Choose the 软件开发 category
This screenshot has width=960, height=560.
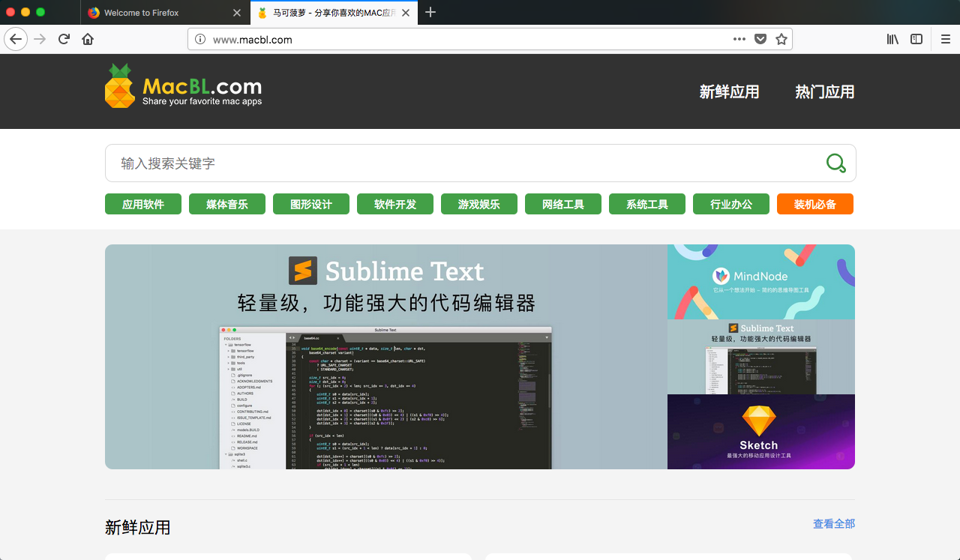tap(395, 204)
